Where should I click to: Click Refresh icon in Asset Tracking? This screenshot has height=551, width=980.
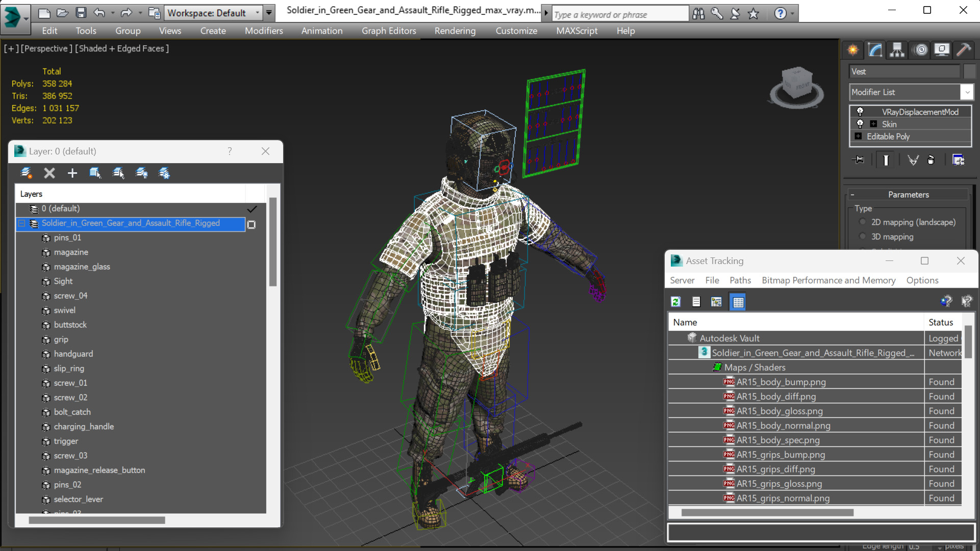675,302
